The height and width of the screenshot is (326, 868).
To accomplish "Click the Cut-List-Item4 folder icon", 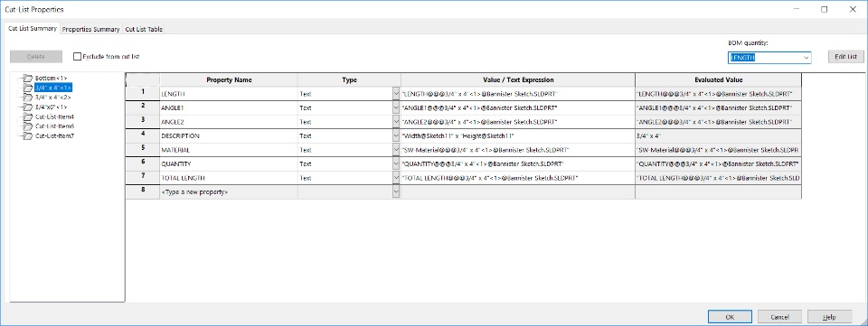I will [x=28, y=116].
